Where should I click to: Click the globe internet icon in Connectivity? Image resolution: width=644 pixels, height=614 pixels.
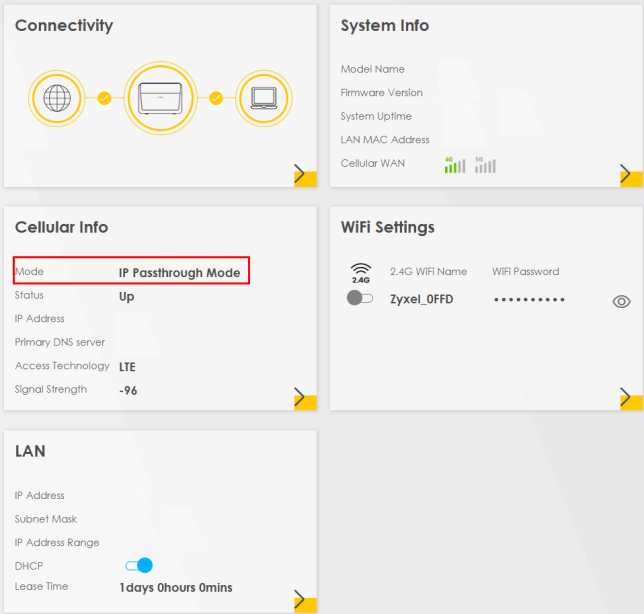pos(57,98)
